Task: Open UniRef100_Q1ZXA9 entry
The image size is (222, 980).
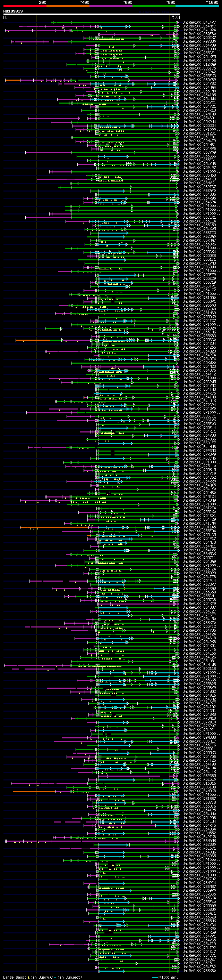Action: click(199, 65)
